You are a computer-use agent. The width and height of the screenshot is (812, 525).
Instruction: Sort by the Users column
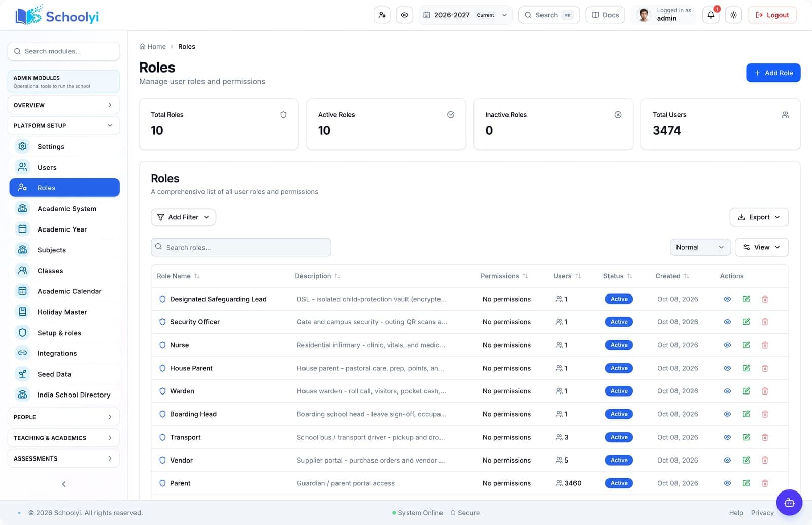567,276
